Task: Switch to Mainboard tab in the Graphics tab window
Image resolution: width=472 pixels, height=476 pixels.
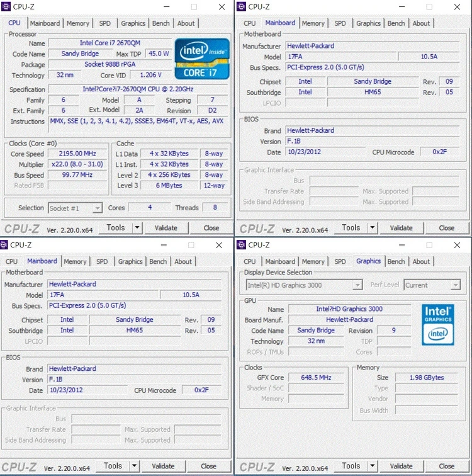Action: coord(280,262)
